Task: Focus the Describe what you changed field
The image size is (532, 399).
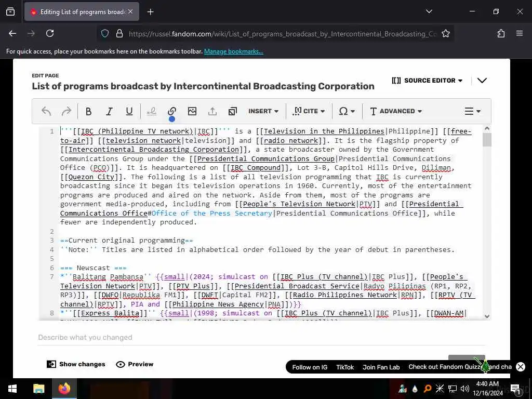Action: pos(261,337)
